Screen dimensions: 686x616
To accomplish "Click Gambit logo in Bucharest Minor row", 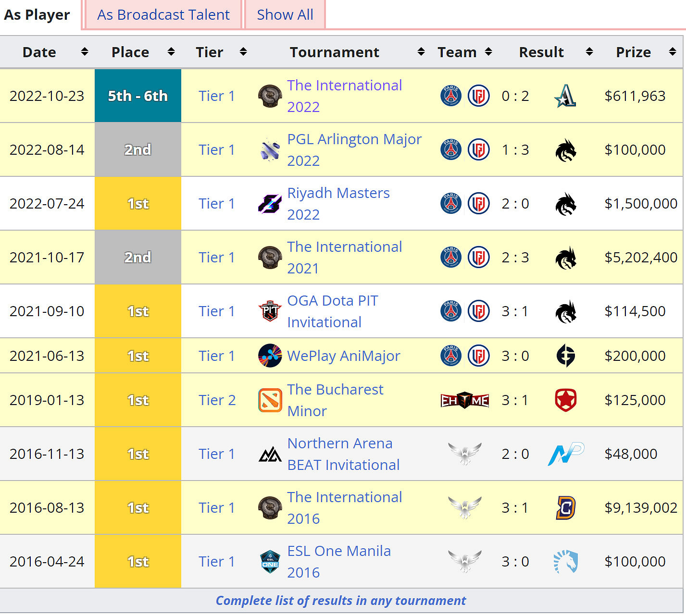I will (565, 400).
